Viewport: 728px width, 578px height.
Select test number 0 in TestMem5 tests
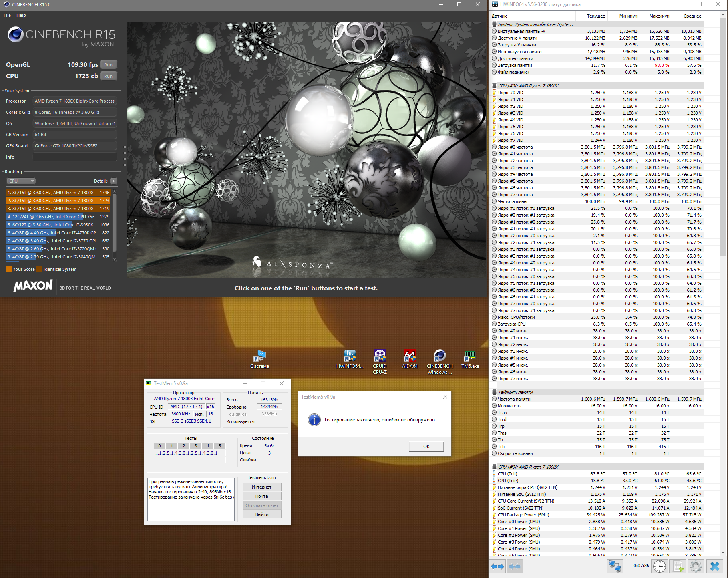click(x=159, y=446)
